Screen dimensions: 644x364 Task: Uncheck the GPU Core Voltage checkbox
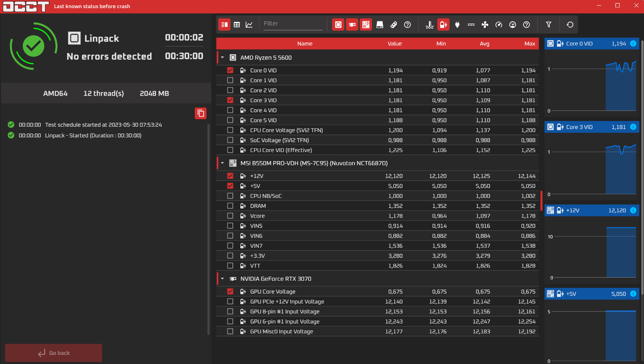coord(230,292)
